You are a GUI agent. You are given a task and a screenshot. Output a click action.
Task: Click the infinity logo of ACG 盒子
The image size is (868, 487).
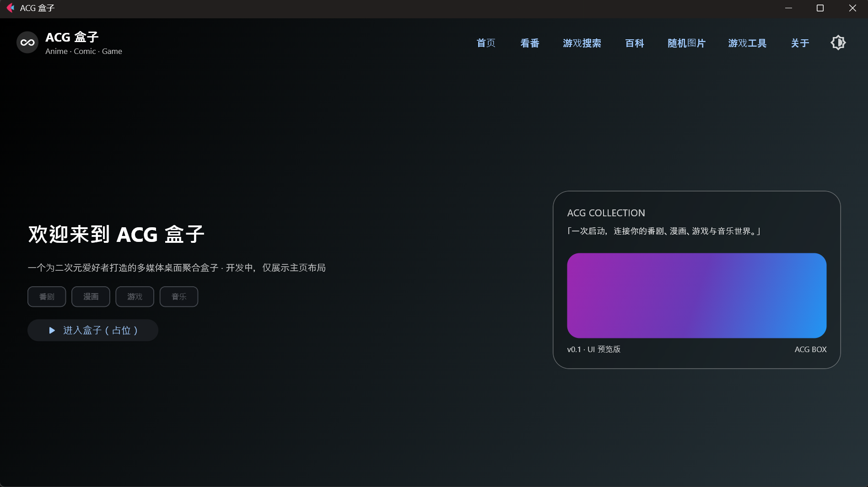pos(27,42)
